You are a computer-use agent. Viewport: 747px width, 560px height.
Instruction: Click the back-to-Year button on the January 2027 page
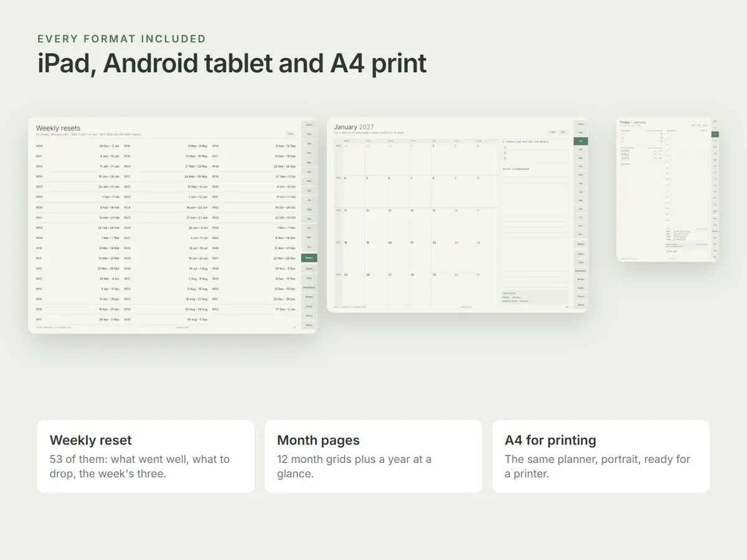(x=552, y=132)
